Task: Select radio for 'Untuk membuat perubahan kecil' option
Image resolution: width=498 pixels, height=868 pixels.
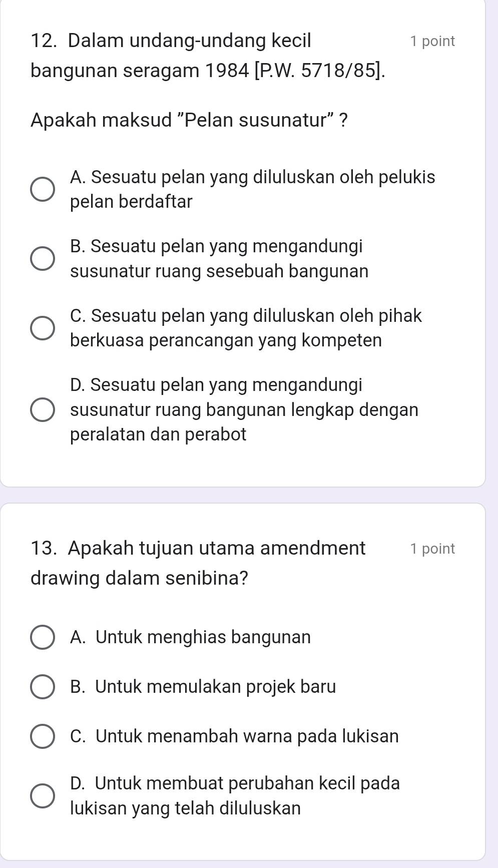Action: pyautogui.click(x=43, y=796)
